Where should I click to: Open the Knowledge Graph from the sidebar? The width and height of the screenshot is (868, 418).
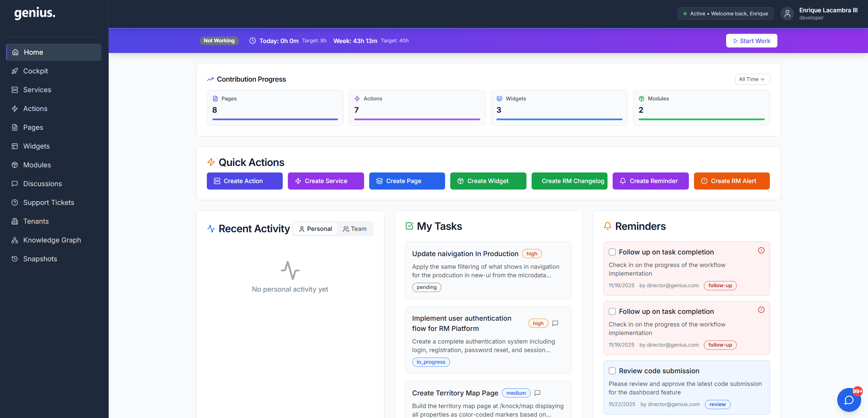[52, 240]
